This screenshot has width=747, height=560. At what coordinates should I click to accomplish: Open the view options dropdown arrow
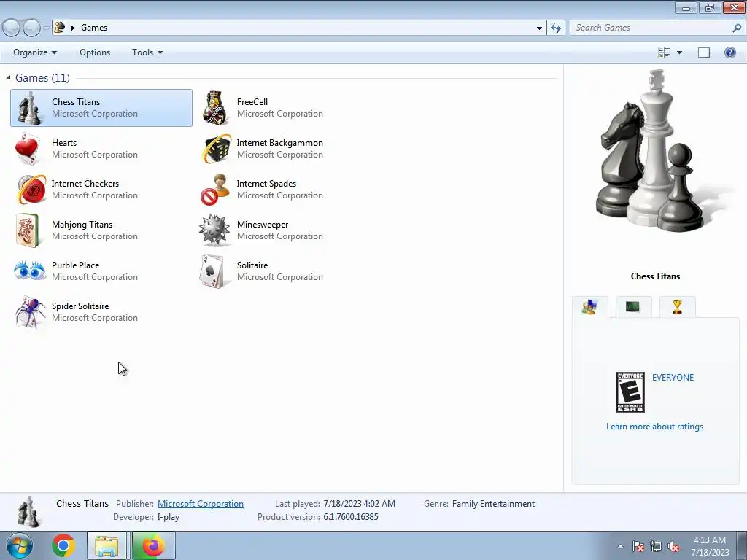coord(679,52)
